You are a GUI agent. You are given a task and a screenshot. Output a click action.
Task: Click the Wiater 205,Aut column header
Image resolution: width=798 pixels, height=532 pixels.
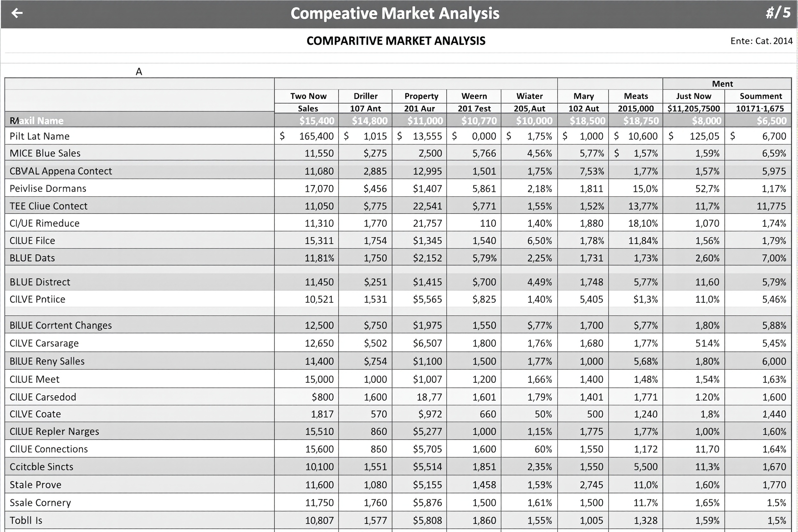click(529, 102)
